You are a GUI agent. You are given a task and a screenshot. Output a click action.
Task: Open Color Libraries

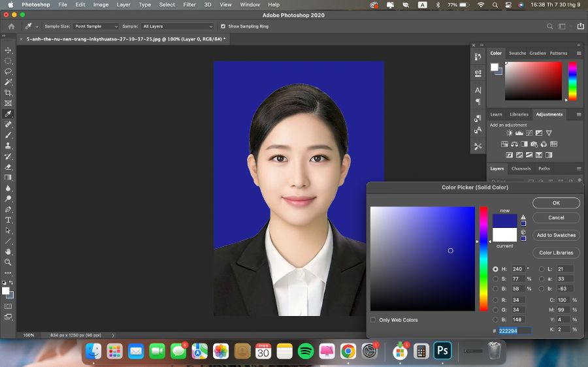[556, 253]
